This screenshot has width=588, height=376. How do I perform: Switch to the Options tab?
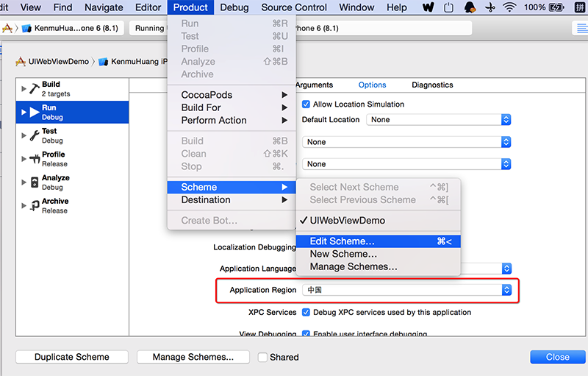pyautogui.click(x=372, y=85)
